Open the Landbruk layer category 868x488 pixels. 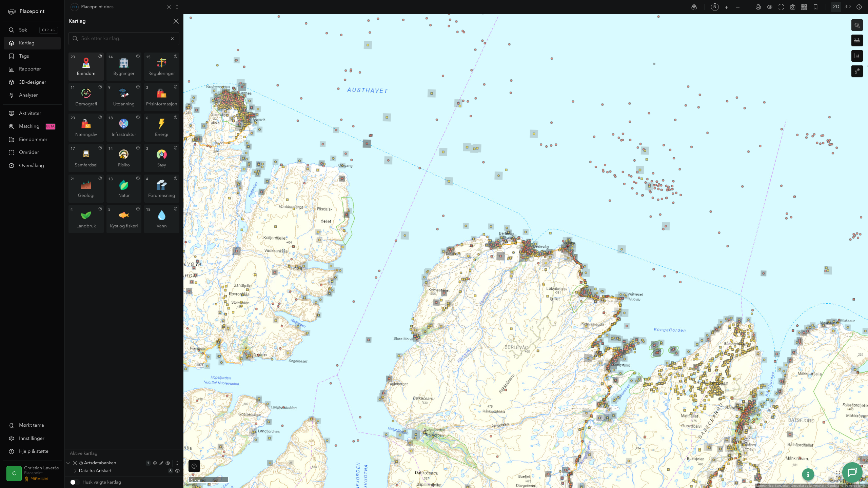(x=86, y=219)
